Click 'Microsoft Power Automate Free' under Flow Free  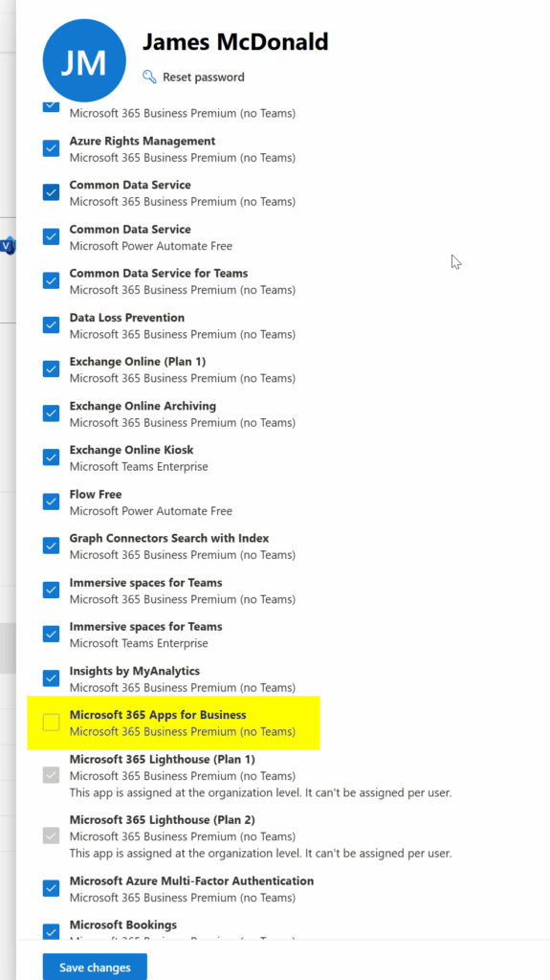[150, 511]
